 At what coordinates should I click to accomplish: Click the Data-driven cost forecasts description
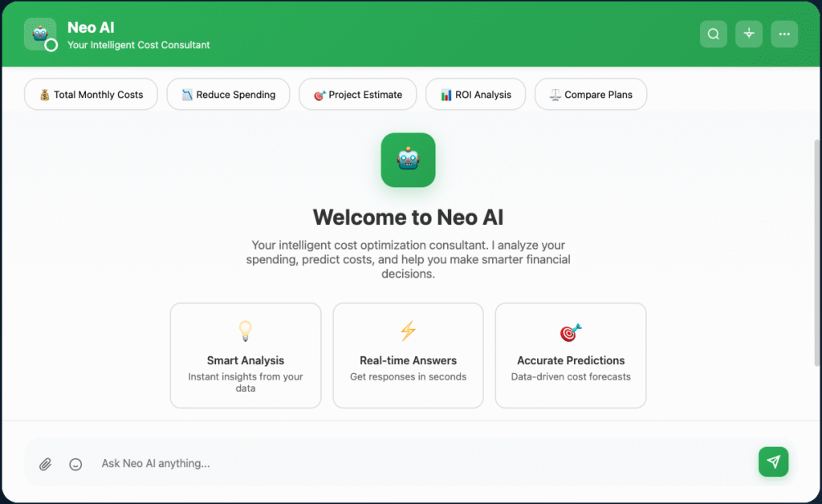coord(570,376)
